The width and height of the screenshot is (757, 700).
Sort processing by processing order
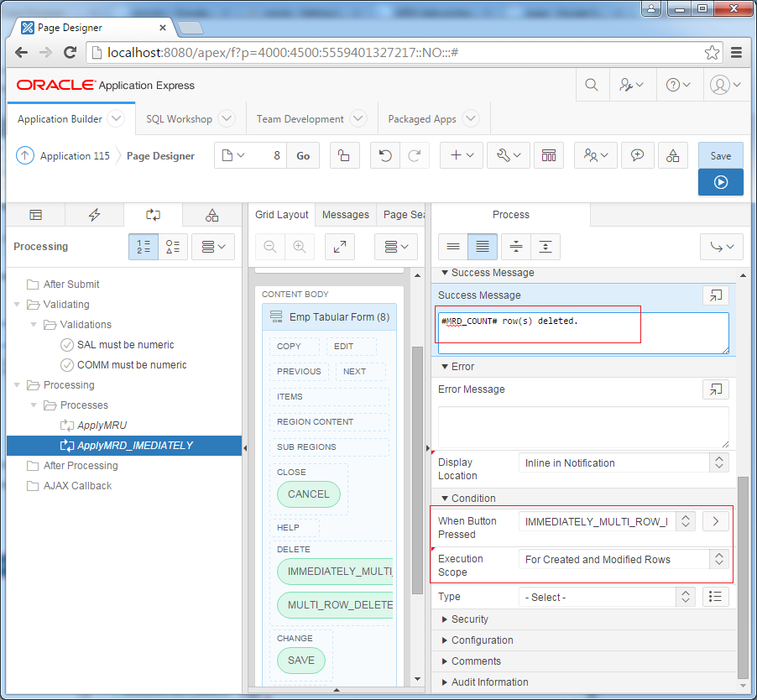click(x=144, y=247)
